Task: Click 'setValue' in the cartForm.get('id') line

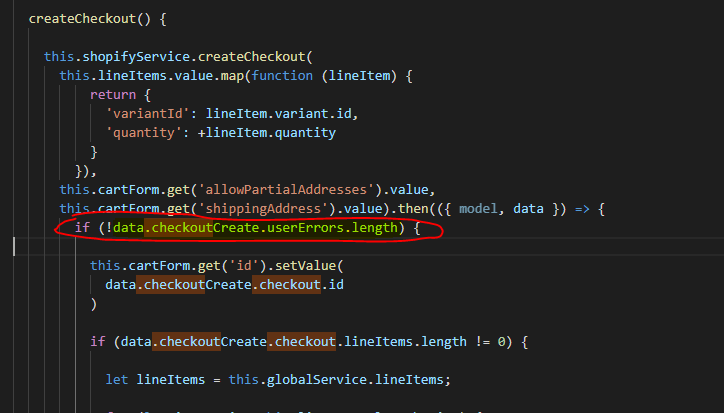Action: click(x=305, y=266)
